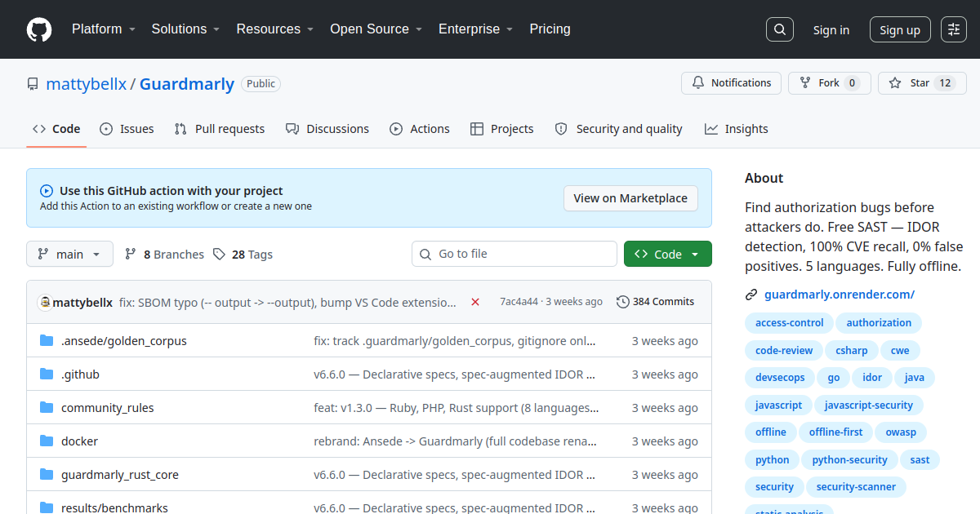Click the folder icon beside community_rules
Screen dimensions: 980x514
(47, 408)
